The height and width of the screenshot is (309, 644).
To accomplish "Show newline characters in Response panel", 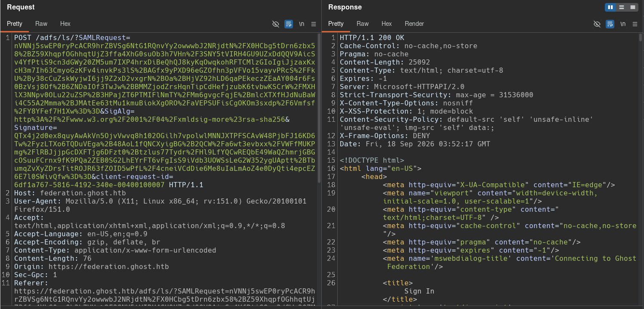I will pos(623,24).
